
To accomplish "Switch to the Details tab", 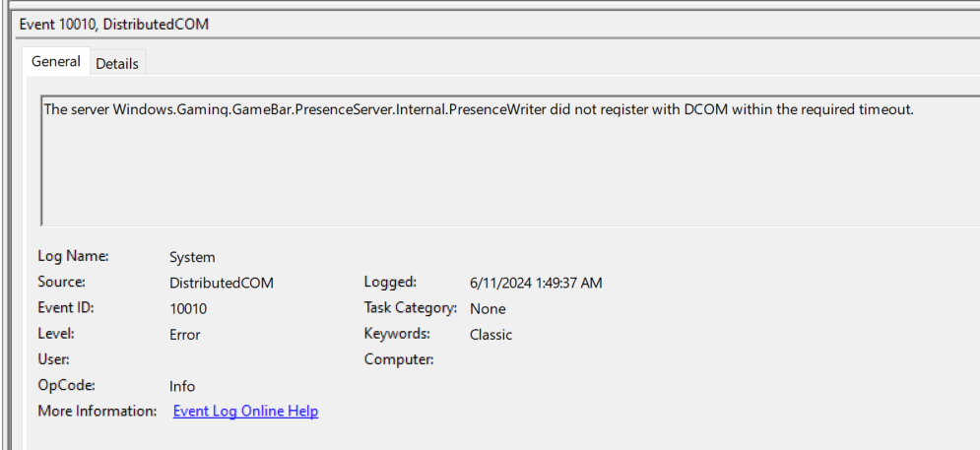I will [117, 63].
